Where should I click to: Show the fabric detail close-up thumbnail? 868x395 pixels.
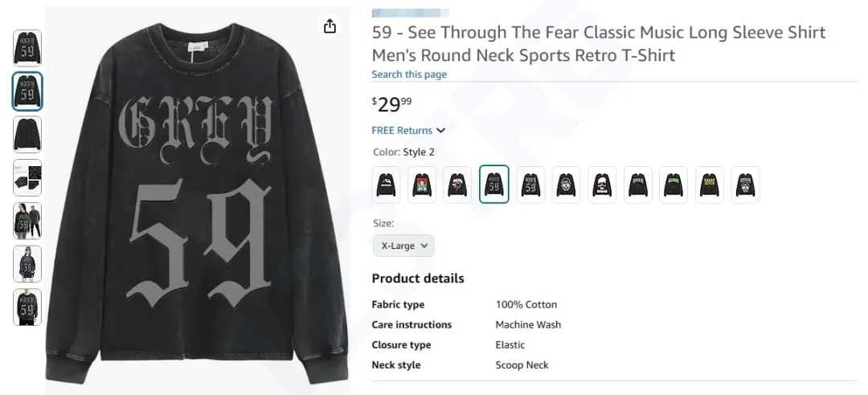coord(27,177)
